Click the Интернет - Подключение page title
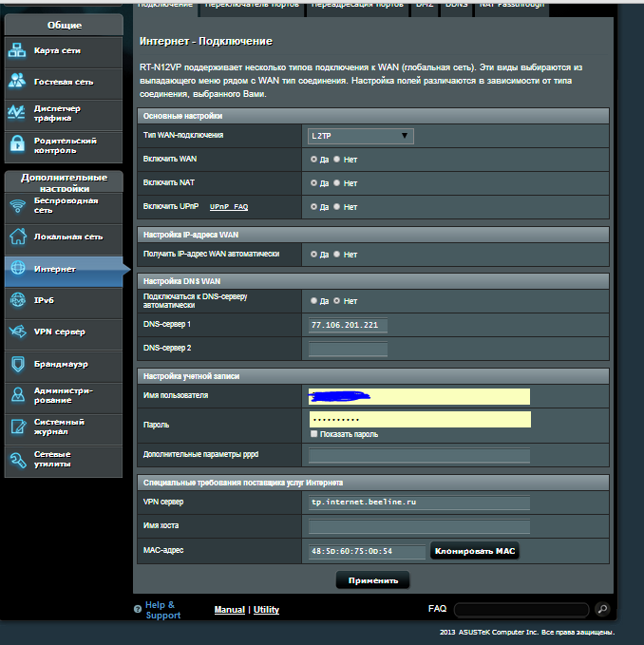This screenshot has height=645, width=644. point(205,41)
